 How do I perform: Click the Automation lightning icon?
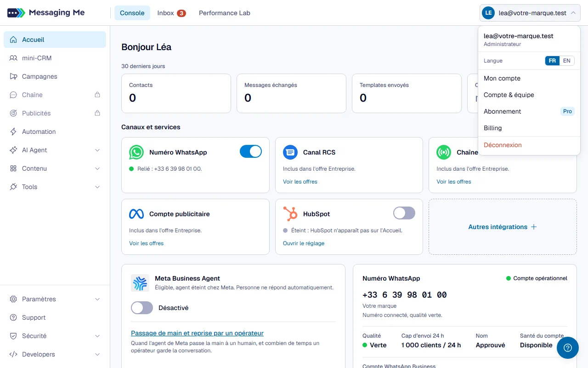coord(13,132)
